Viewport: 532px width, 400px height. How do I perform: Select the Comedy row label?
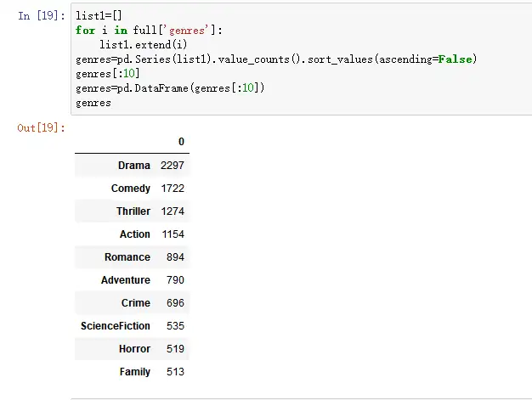(131, 189)
